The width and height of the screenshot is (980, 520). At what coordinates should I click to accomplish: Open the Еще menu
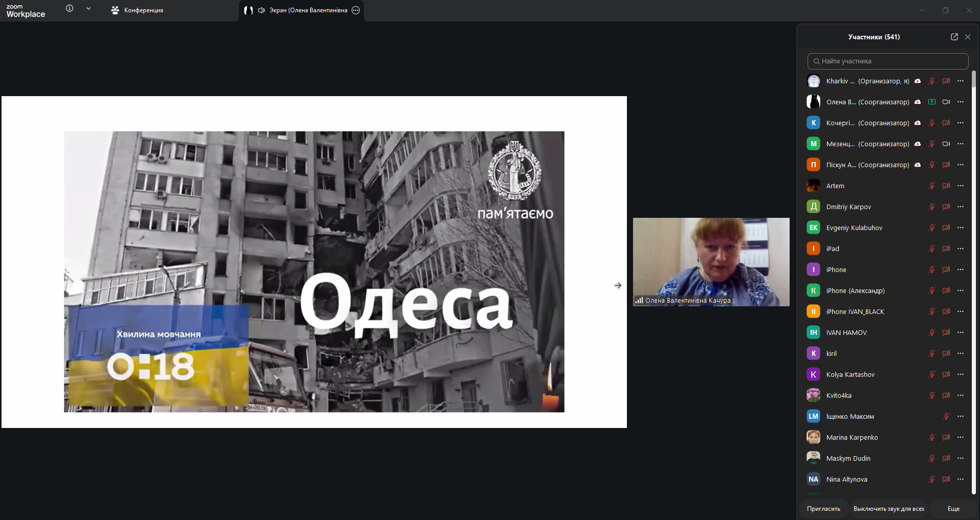[x=953, y=509]
